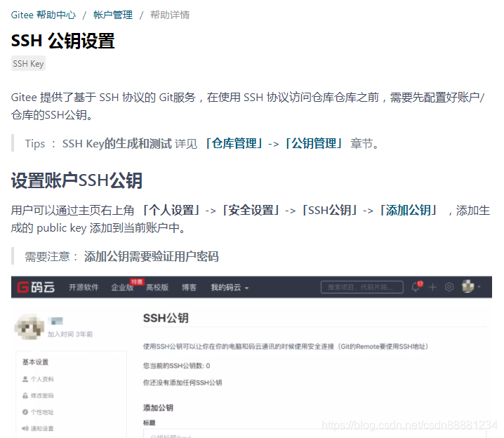Open the 帐户管理 breadcrumb link
The width and height of the screenshot is (504, 438).
[x=113, y=15]
